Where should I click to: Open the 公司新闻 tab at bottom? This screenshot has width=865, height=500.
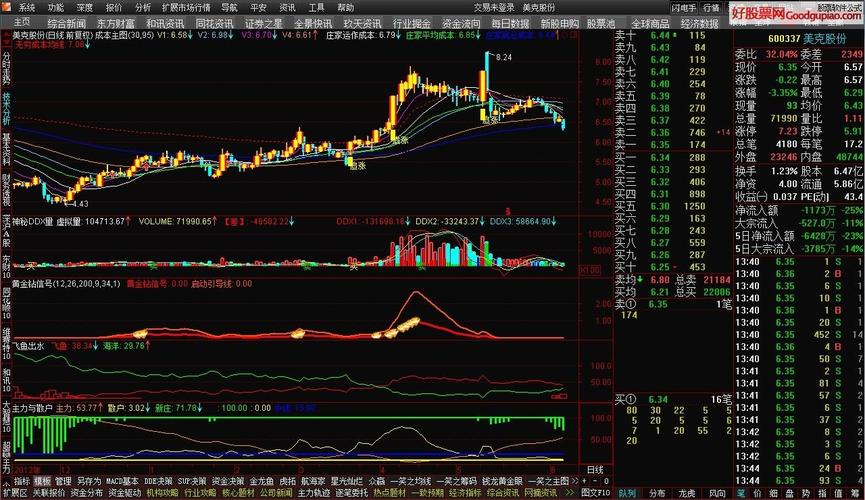tap(276, 492)
